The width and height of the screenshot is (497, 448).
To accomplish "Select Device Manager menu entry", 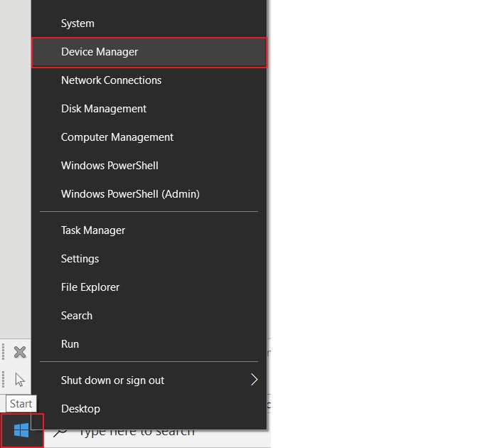I will click(149, 52).
